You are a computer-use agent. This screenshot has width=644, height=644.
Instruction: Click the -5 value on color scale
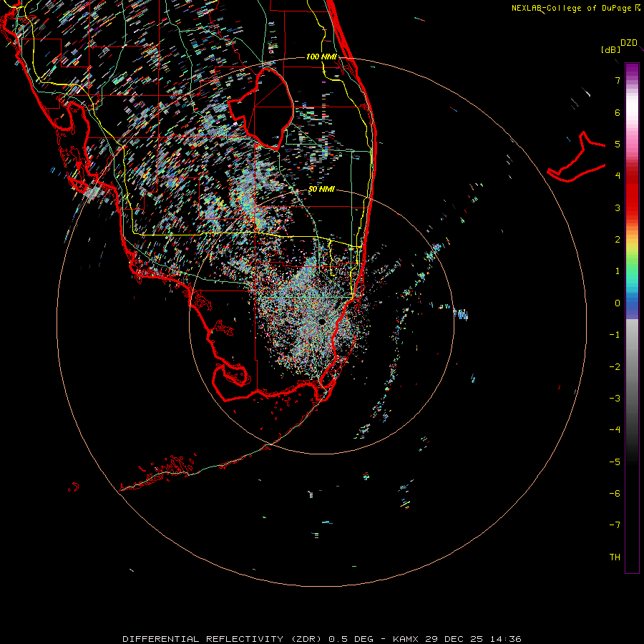615,462
